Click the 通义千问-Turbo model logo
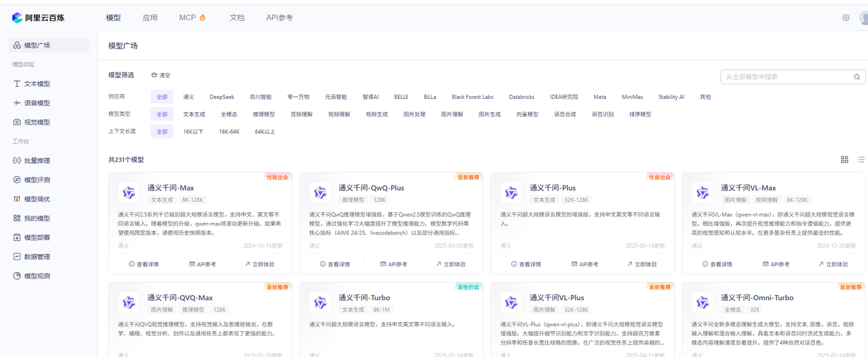 coord(320,302)
